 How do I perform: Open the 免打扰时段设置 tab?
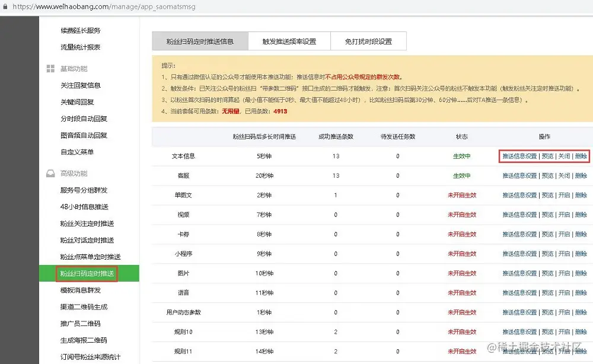coord(368,40)
